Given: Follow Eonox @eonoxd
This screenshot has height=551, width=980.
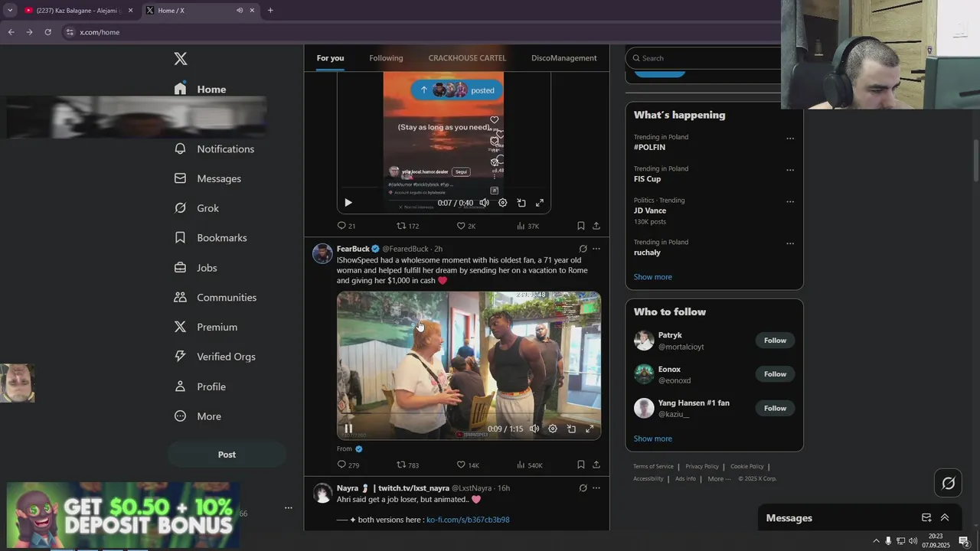Looking at the screenshot, I should click(x=775, y=374).
